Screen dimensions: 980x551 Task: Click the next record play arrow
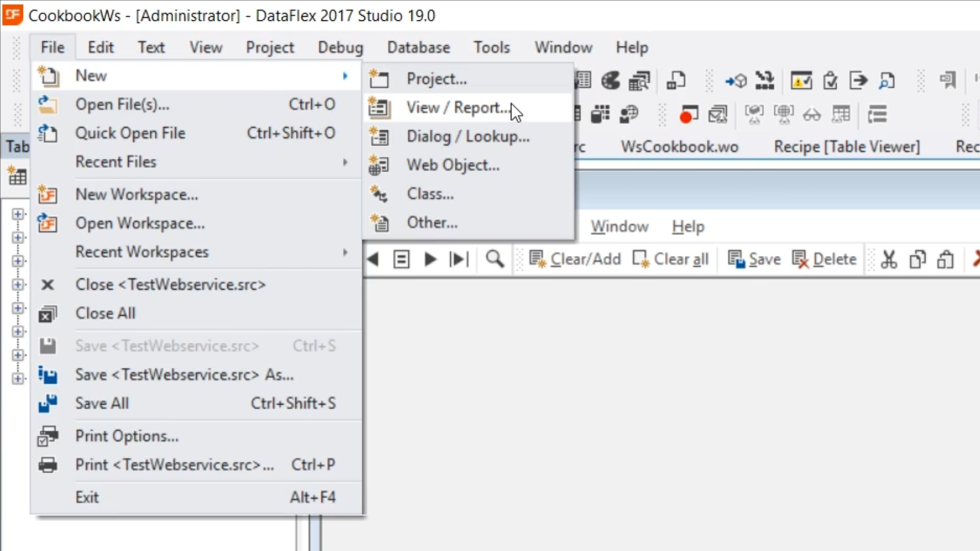(x=430, y=259)
